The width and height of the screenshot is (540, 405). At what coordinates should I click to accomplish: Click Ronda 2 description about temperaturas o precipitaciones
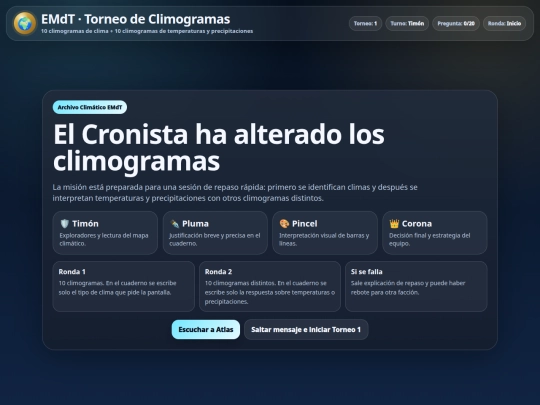tap(270, 292)
